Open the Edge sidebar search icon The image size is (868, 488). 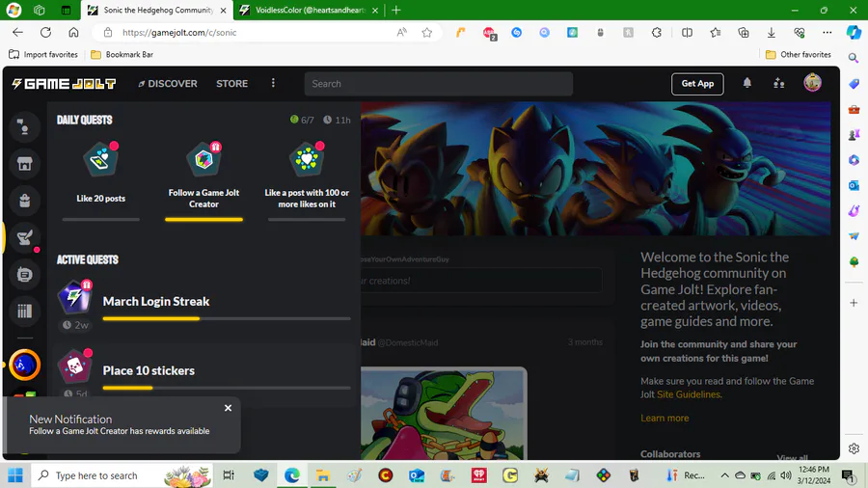pyautogui.click(x=854, y=58)
